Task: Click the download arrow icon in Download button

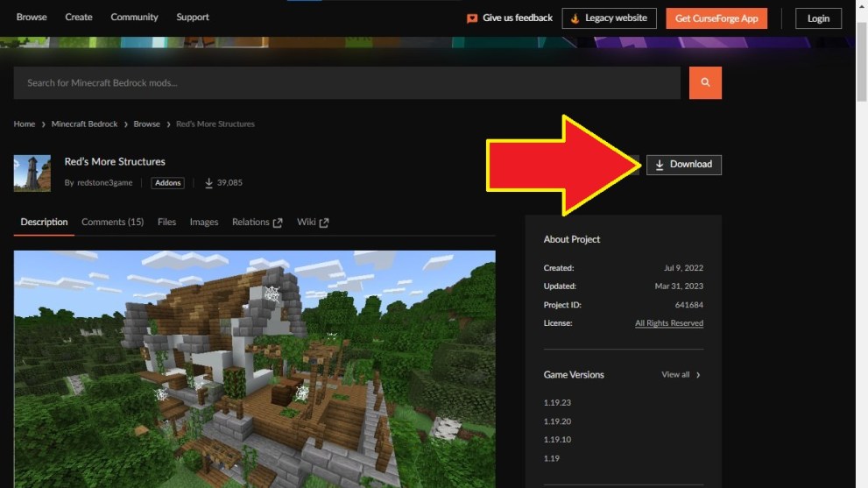Action: point(660,165)
